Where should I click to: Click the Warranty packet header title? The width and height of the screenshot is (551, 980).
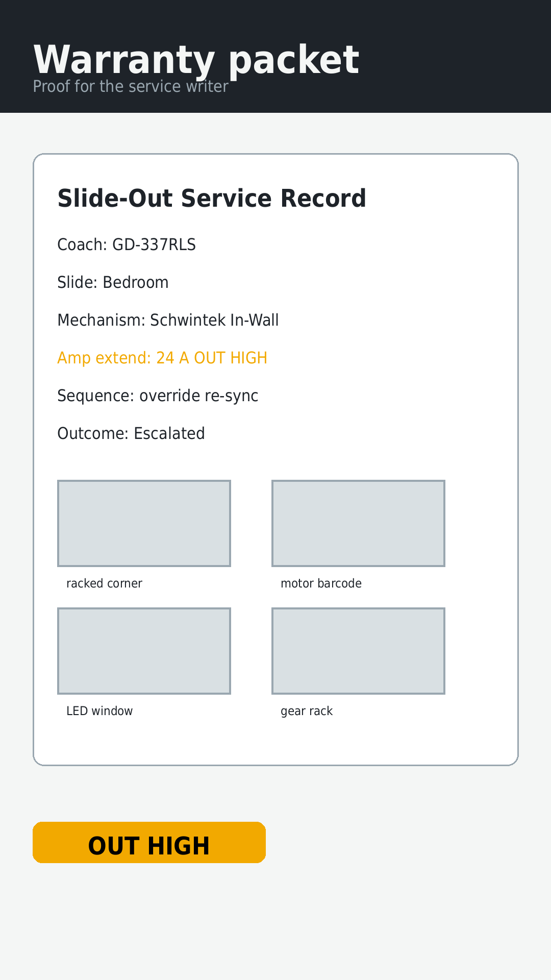pyautogui.click(x=196, y=60)
